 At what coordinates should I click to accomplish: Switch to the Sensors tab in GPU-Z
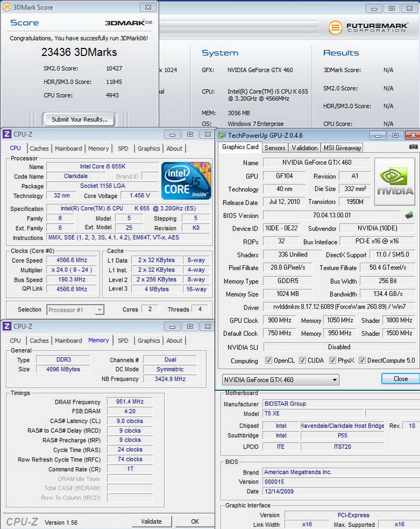click(275, 148)
